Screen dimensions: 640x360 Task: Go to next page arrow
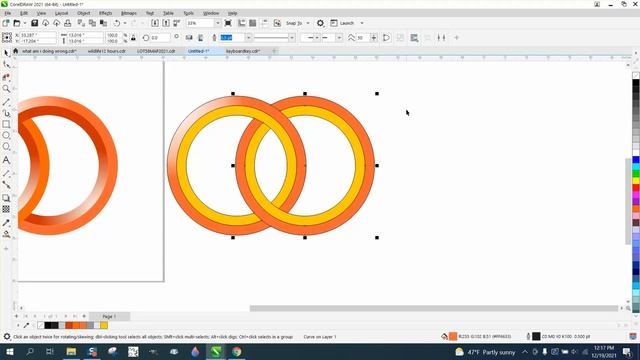pyautogui.click(x=66, y=316)
